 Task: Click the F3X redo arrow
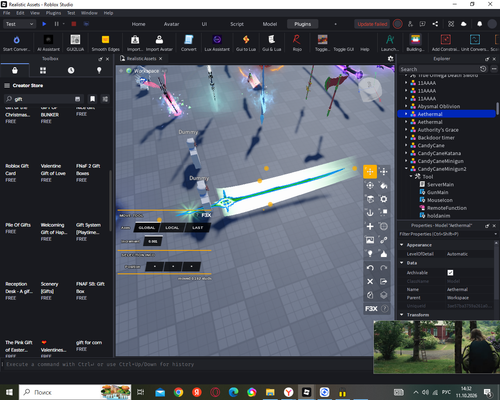click(384, 268)
